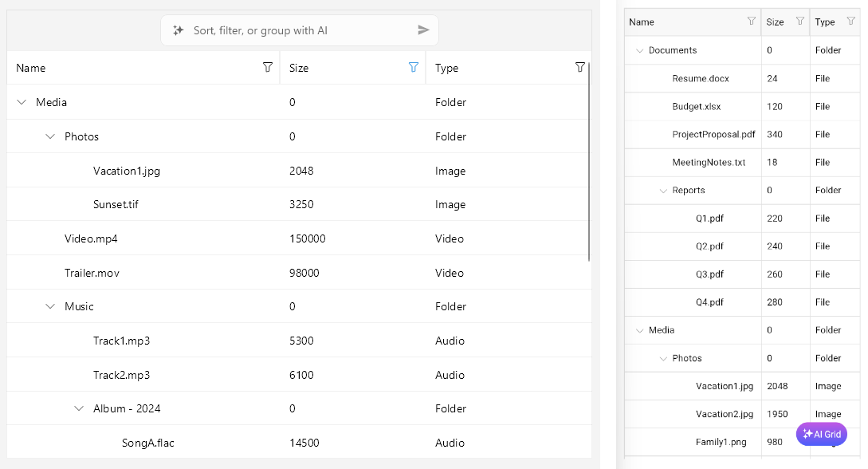Select the ProjectProposal.pdf row
Viewport: 868px width, 469px height.
713,134
